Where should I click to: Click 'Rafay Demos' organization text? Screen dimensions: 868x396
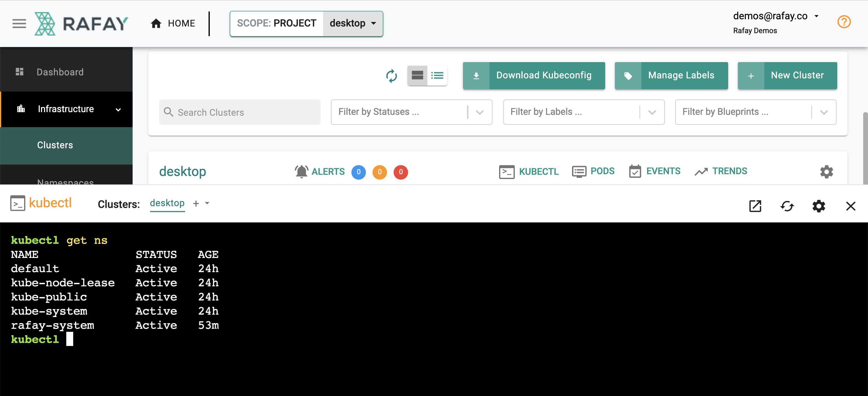755,31
